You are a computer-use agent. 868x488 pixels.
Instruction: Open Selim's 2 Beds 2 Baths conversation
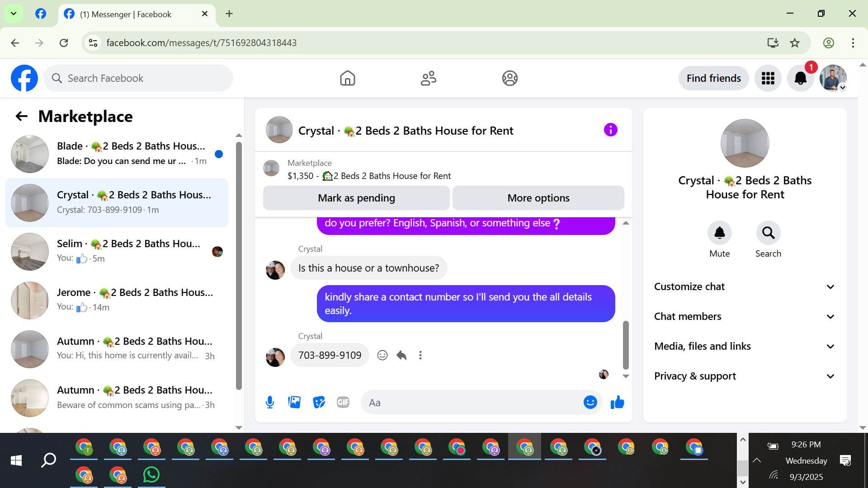pyautogui.click(x=117, y=251)
